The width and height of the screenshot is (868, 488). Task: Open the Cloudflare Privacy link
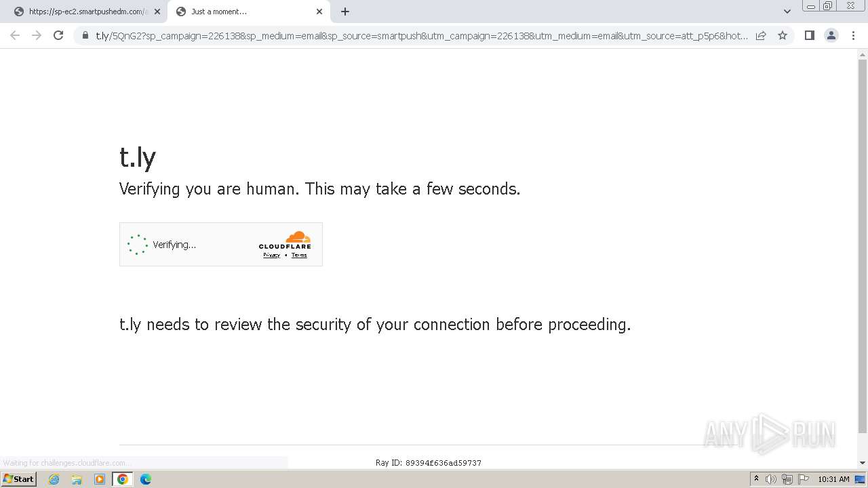tap(271, 256)
